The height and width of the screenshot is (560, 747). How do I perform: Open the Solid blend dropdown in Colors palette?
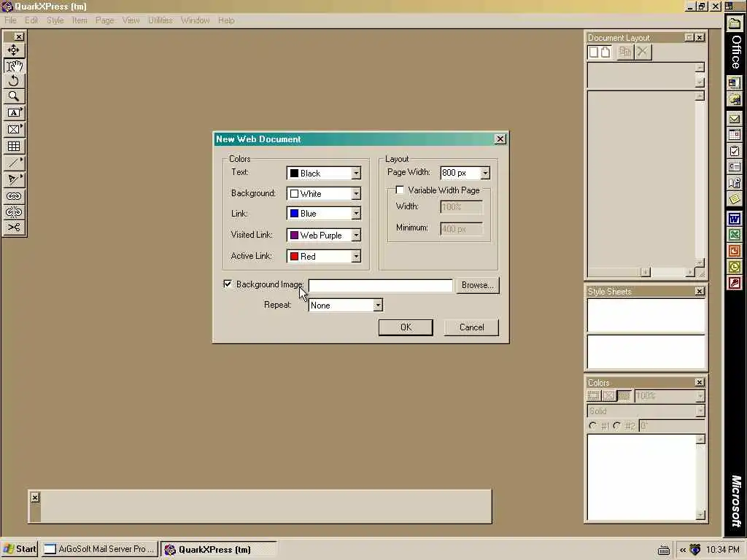click(x=700, y=411)
